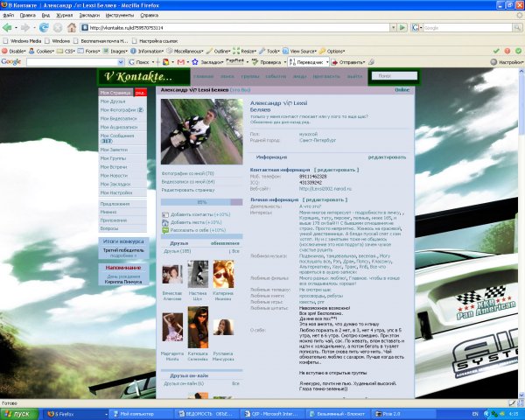525x420 pixels.
Task: Open the Miscellaneous dropdown
Action: click(x=185, y=51)
